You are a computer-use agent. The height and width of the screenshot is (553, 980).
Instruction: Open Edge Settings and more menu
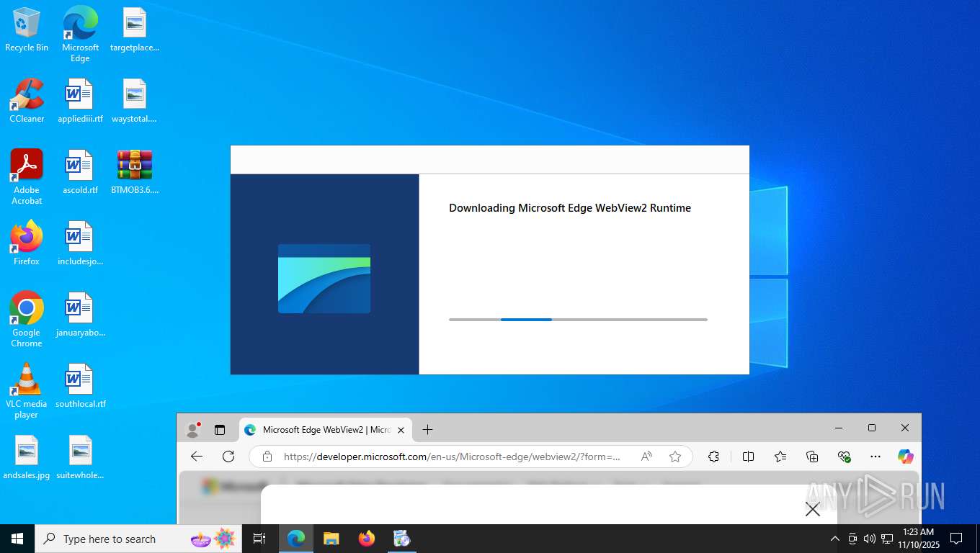876,457
